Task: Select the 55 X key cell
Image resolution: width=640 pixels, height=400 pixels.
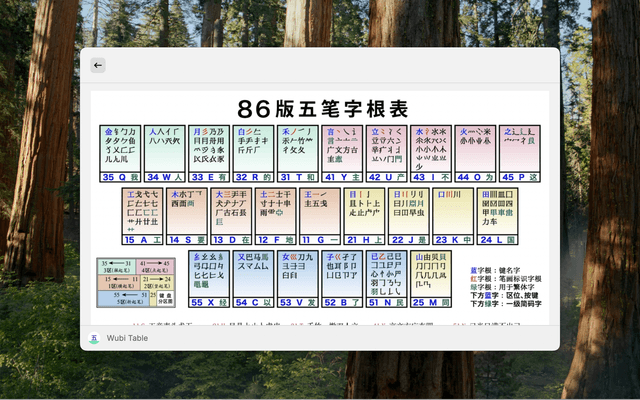Action: click(209, 279)
